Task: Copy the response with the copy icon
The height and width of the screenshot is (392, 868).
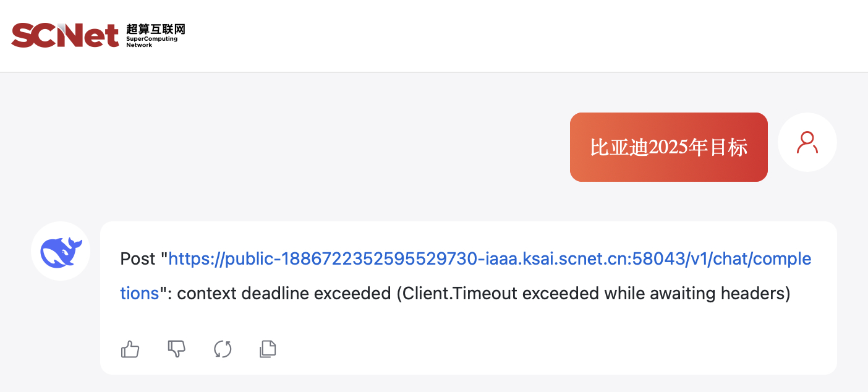Action: 268,349
